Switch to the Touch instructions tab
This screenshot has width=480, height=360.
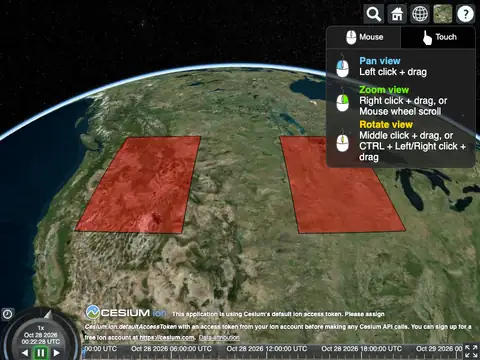point(438,37)
